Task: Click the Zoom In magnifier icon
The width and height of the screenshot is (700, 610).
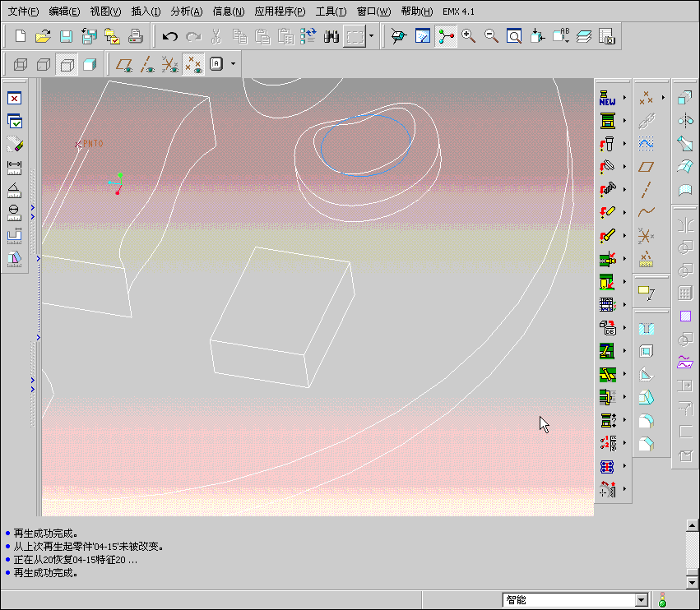Action: point(469,36)
